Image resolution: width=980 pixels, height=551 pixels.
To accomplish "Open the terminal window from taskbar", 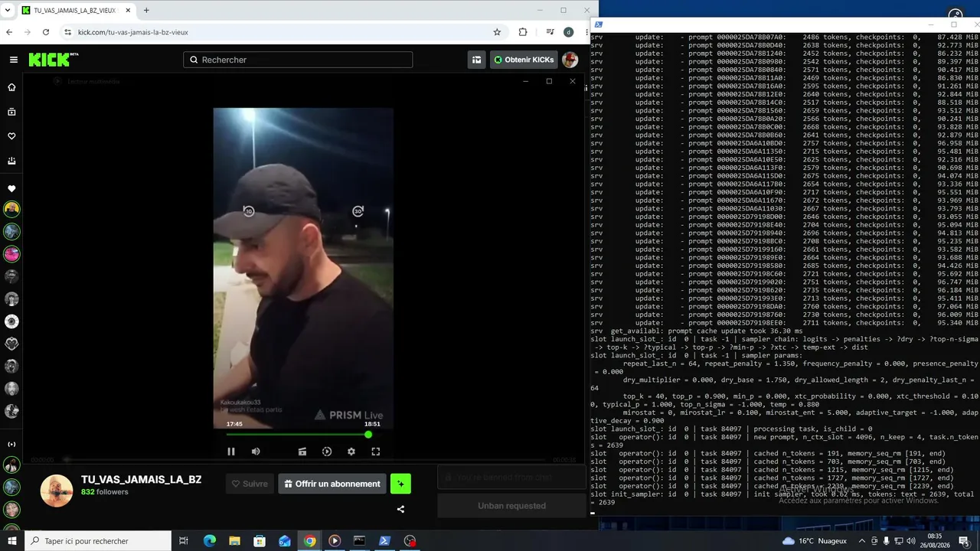I will [359, 541].
